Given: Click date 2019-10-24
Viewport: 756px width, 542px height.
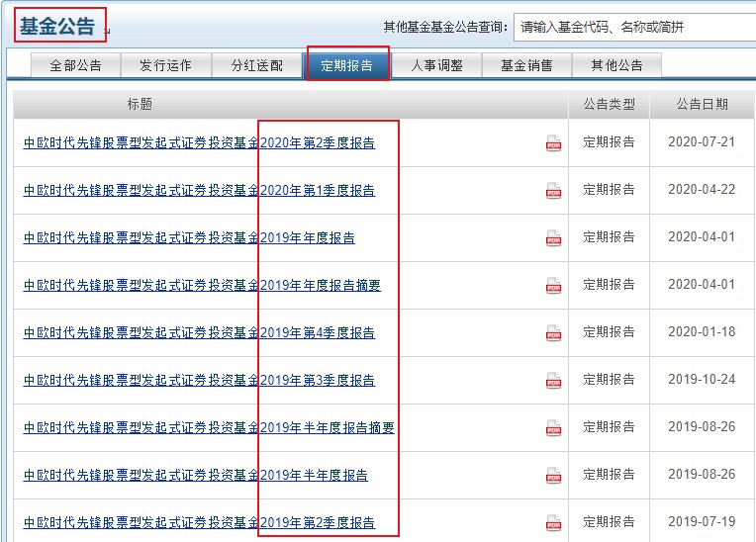Looking at the screenshot, I should pyautogui.click(x=702, y=380).
